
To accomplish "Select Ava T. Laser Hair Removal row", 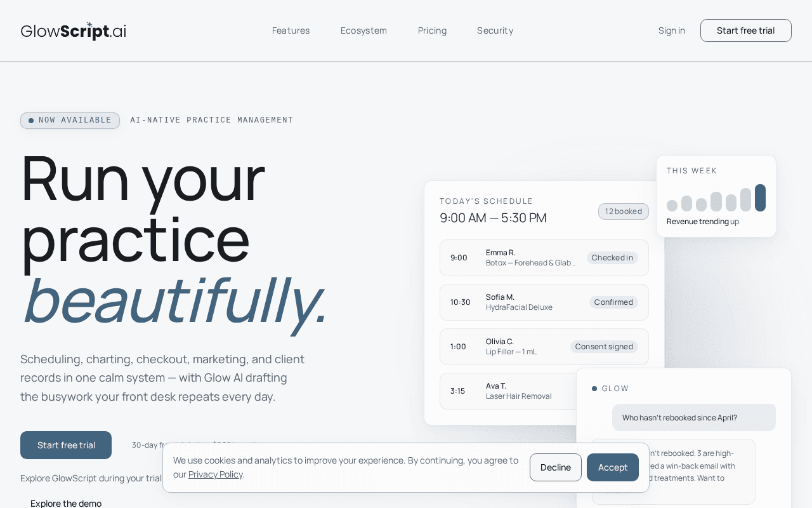I will click(507, 391).
